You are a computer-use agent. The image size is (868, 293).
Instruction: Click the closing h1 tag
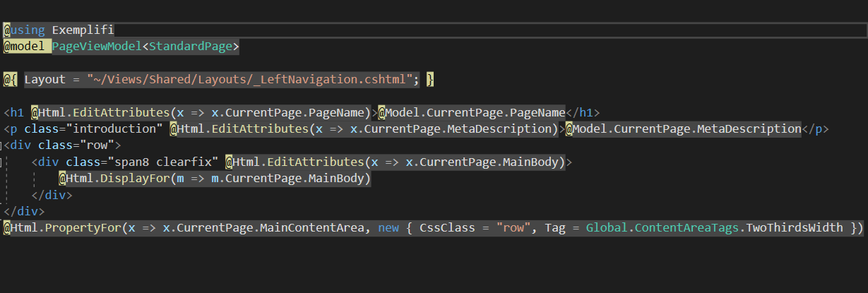[x=583, y=112]
